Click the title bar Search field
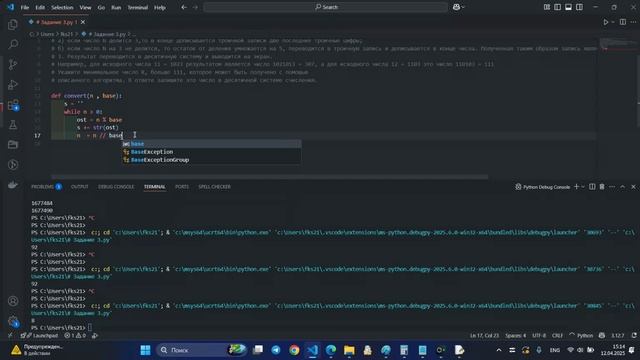 [x=325, y=7]
